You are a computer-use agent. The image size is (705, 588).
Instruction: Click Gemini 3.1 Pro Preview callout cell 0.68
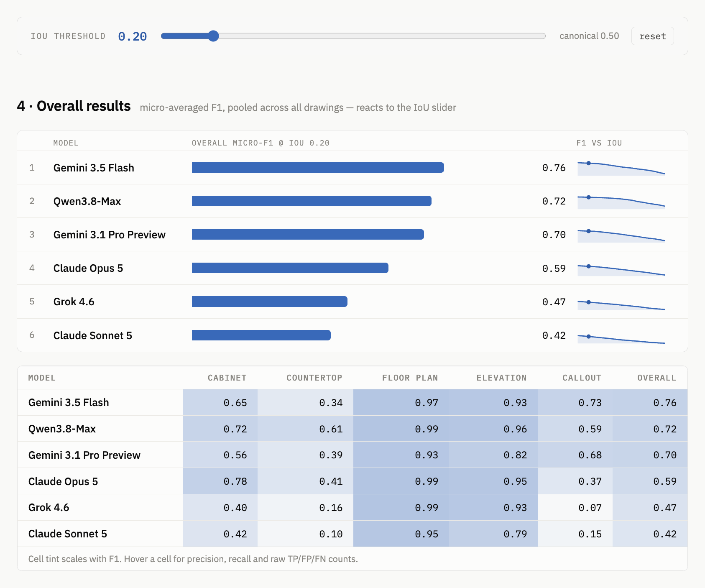[575, 455]
